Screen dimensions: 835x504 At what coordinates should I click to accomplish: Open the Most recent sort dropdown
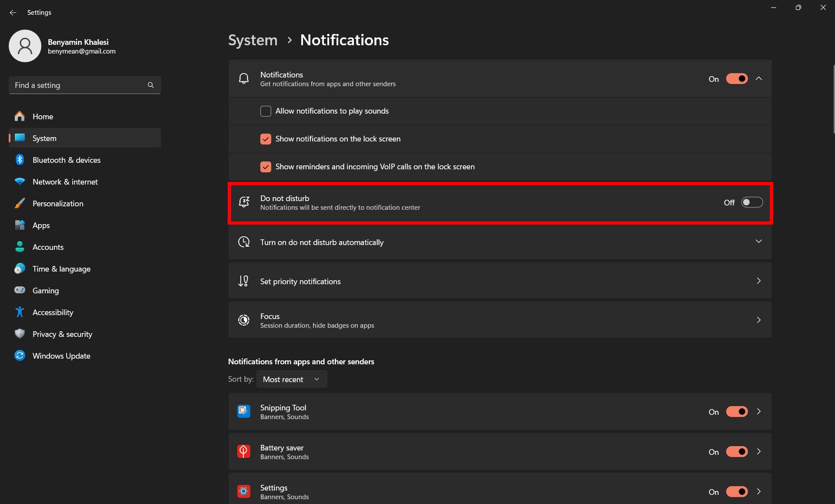point(291,379)
